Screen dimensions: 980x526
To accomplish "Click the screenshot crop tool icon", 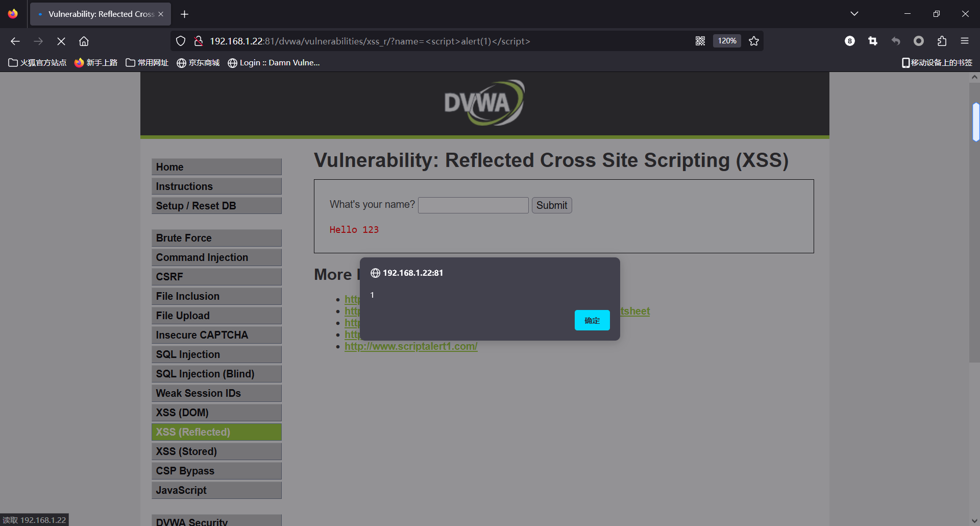I will (873, 41).
